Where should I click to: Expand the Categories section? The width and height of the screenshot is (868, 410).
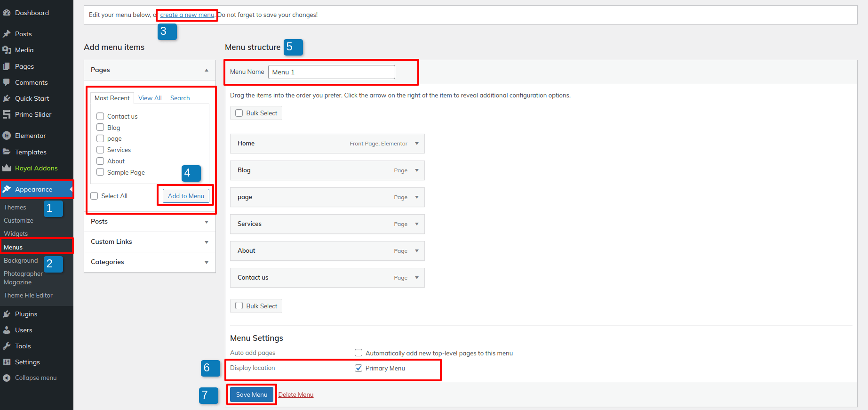click(207, 262)
